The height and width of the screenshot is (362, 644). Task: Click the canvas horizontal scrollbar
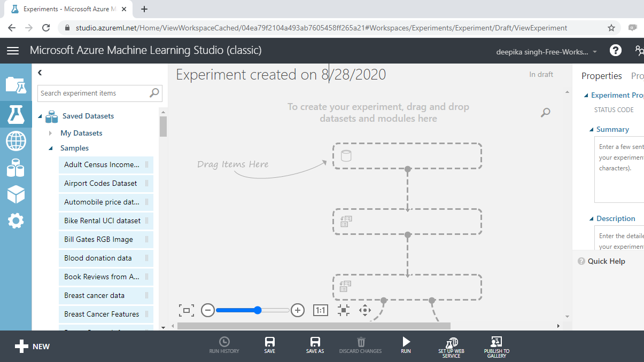tap(314, 326)
